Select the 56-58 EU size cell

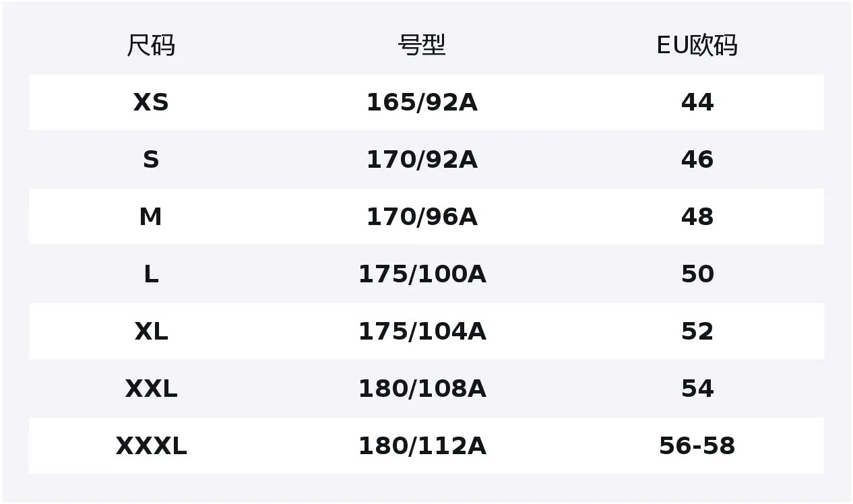click(x=697, y=446)
